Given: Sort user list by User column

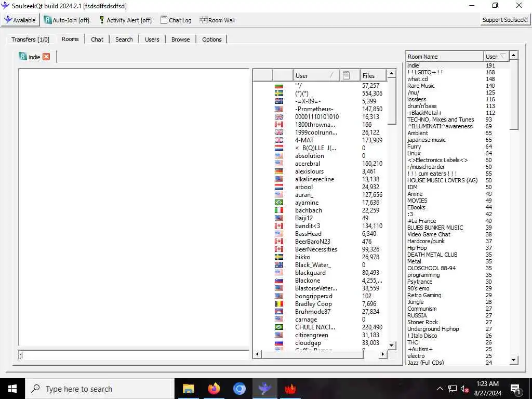Looking at the screenshot, I should click(x=316, y=75).
